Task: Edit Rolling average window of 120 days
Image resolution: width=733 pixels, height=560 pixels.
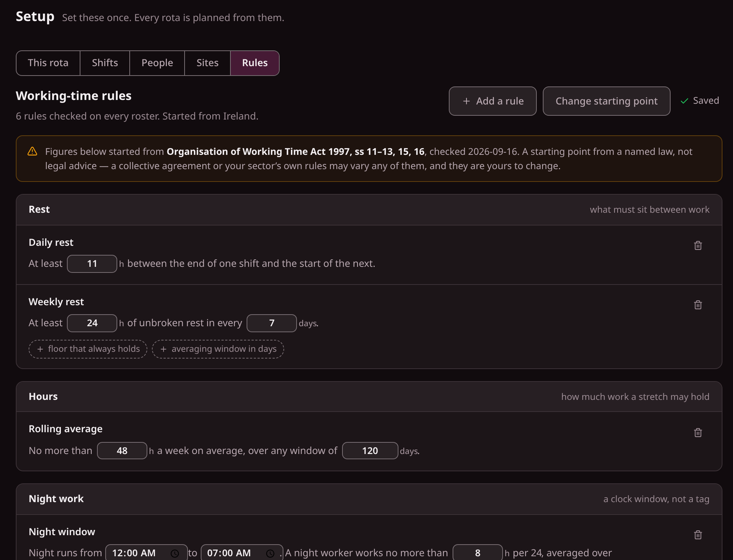Action: coord(370,451)
